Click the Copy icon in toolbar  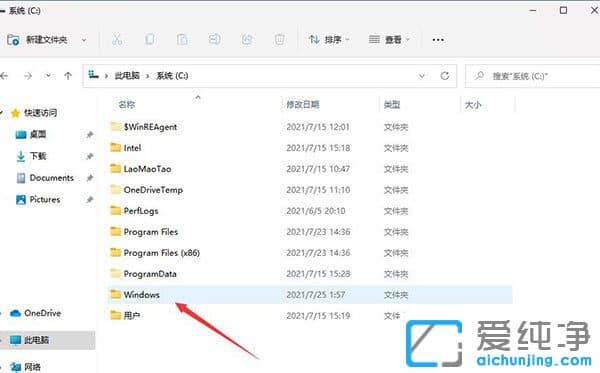(x=150, y=39)
